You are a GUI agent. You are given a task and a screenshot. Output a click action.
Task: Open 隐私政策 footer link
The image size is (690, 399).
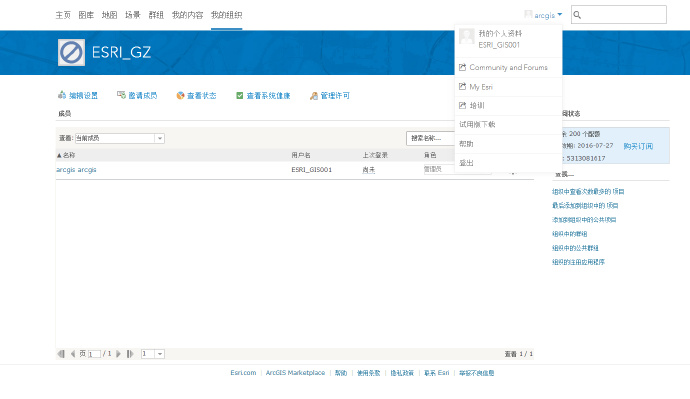point(402,373)
